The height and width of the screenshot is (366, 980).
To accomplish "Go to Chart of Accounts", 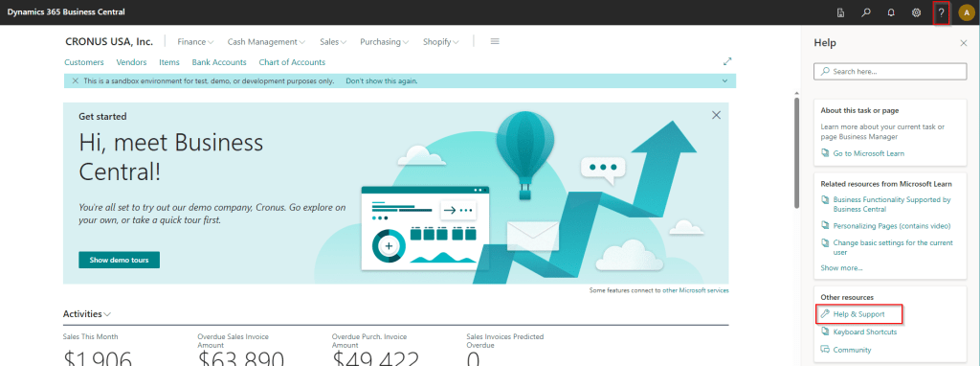I will 292,62.
